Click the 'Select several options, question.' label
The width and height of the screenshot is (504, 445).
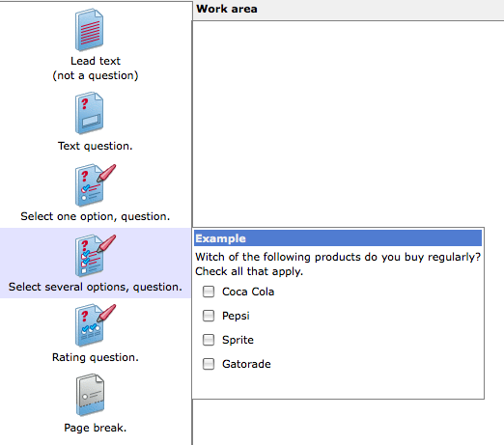96,287
